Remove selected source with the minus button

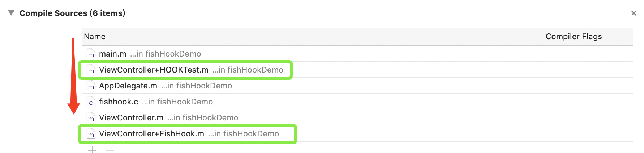click(110, 150)
